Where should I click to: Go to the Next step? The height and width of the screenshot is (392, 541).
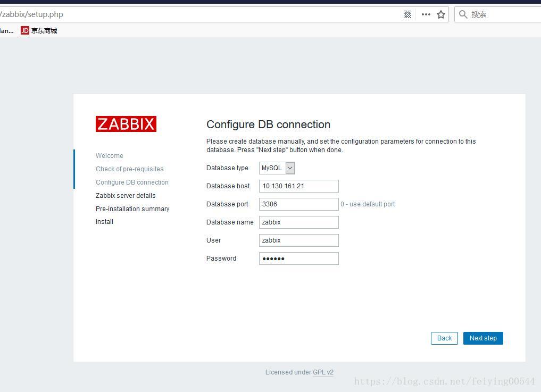coord(483,338)
